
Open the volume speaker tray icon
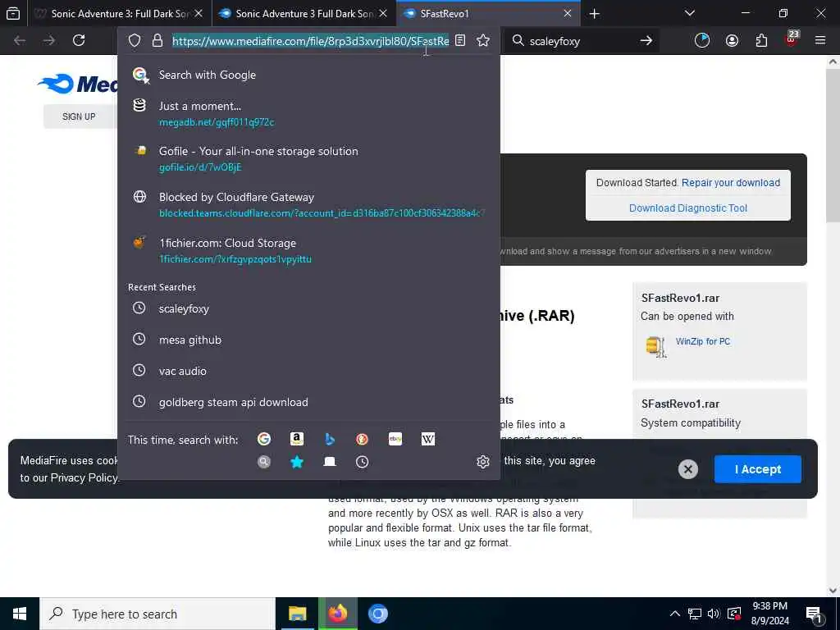[714, 614]
